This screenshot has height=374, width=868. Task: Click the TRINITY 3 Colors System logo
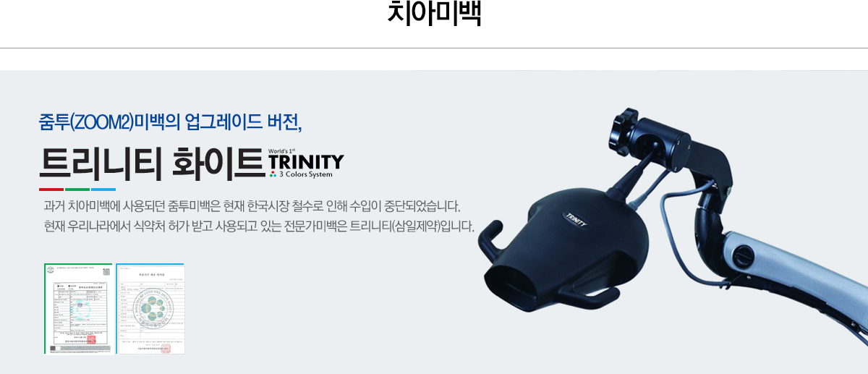click(305, 163)
